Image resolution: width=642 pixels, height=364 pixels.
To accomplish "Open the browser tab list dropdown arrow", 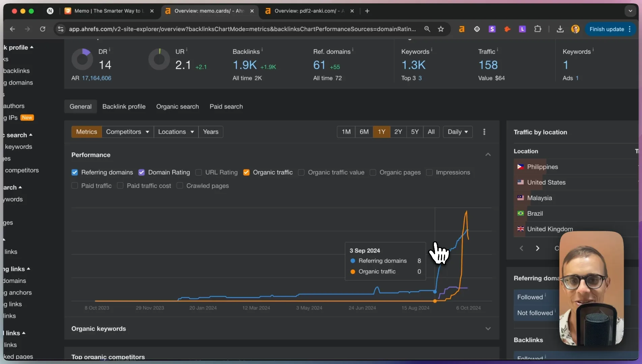I will (630, 11).
